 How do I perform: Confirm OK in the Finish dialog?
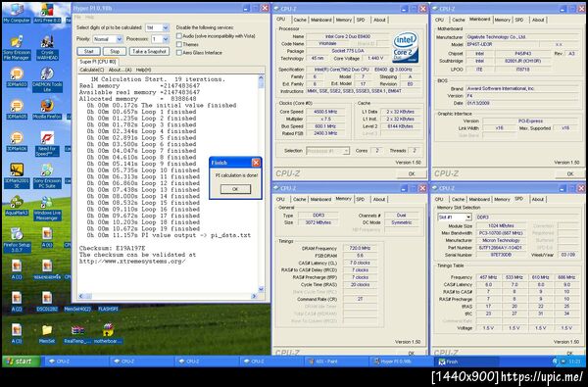click(235, 189)
